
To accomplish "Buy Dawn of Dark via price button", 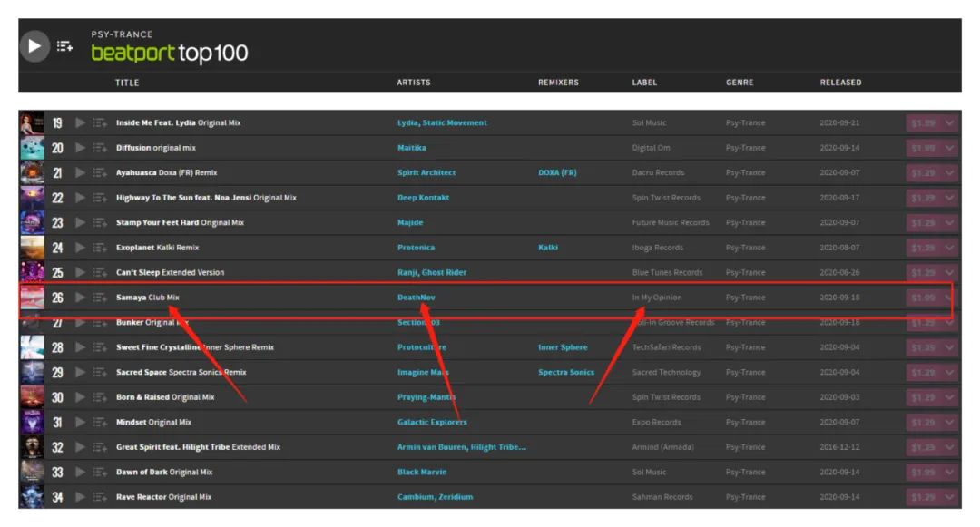I will click(x=924, y=473).
